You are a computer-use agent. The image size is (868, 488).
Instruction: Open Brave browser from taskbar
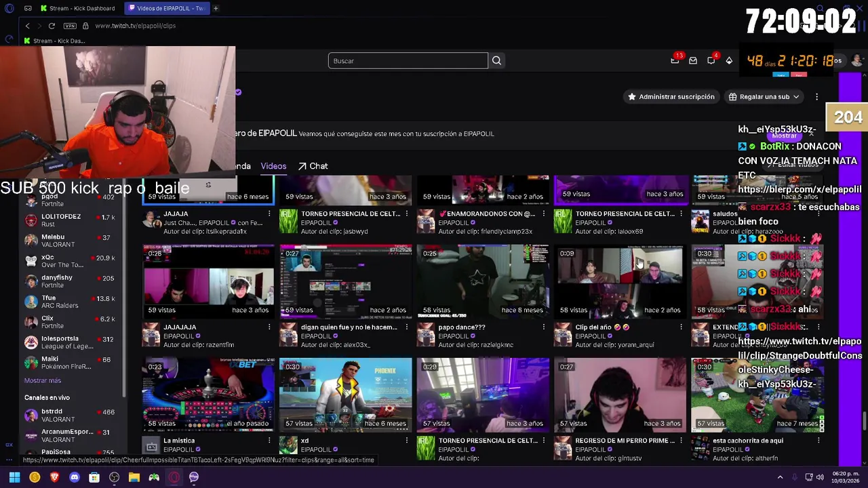click(x=54, y=477)
